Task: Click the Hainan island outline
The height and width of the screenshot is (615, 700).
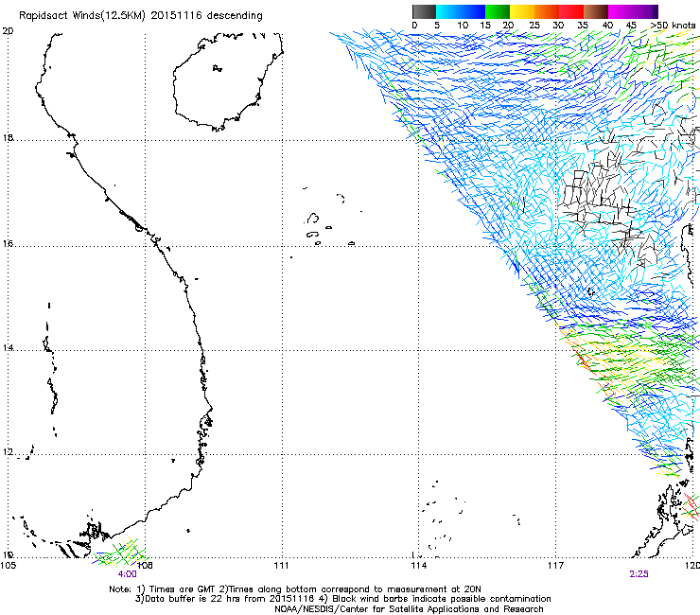Action: [228, 81]
